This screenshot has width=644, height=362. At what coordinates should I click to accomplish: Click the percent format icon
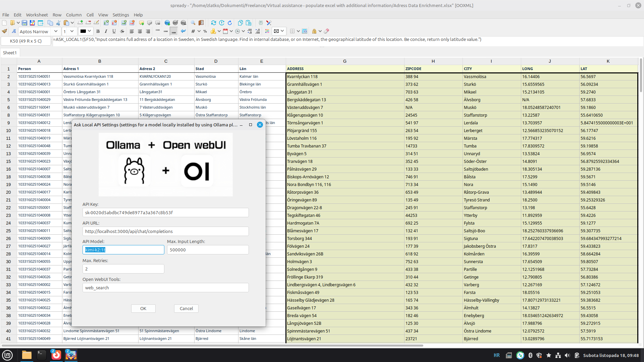click(205, 31)
